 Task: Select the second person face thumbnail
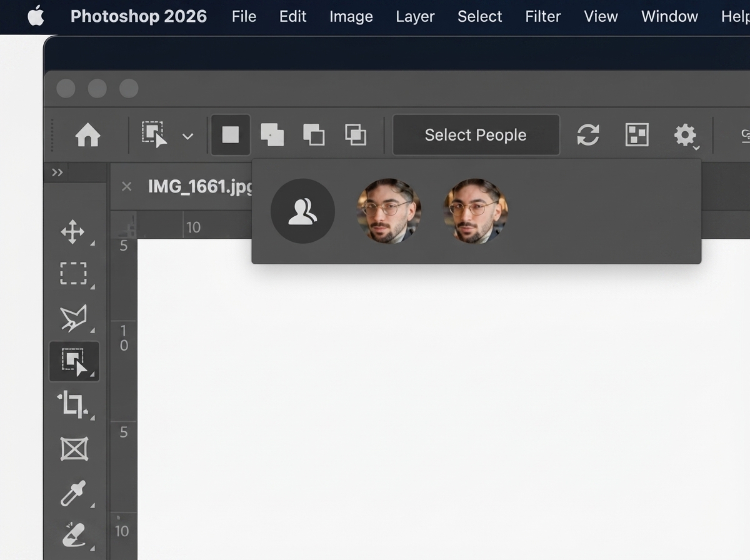click(x=476, y=211)
